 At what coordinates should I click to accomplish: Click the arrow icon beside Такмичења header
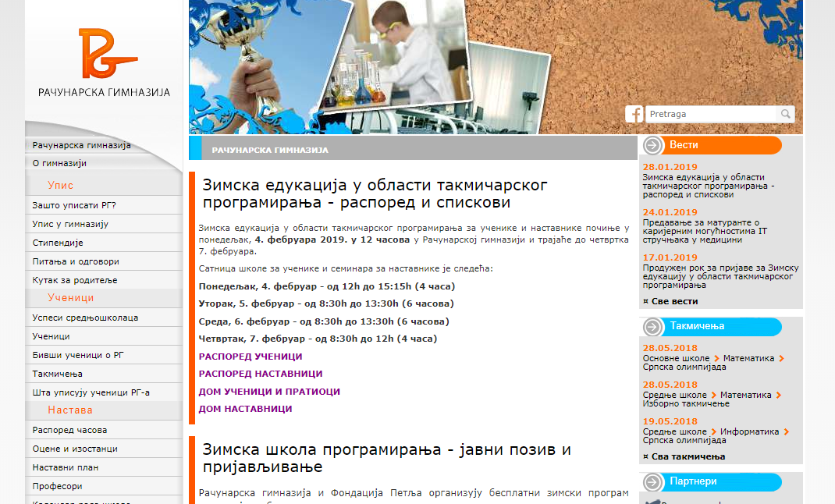pyautogui.click(x=654, y=326)
